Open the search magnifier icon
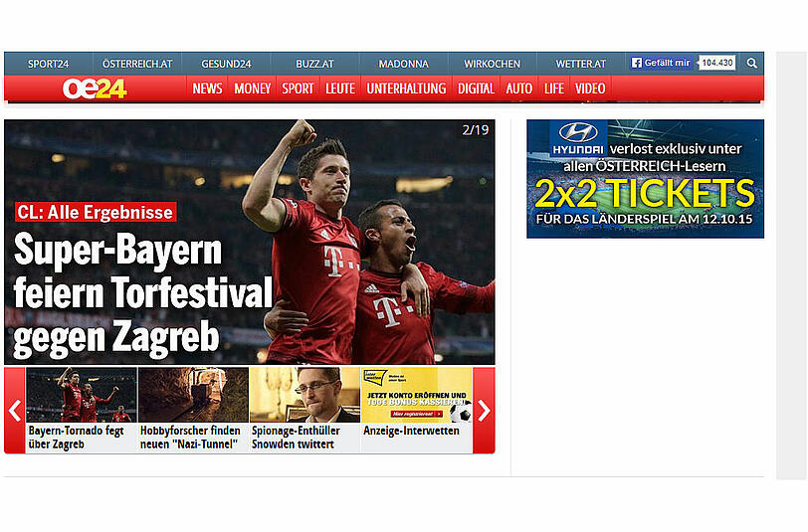This screenshot has height=532, width=808. [x=752, y=63]
